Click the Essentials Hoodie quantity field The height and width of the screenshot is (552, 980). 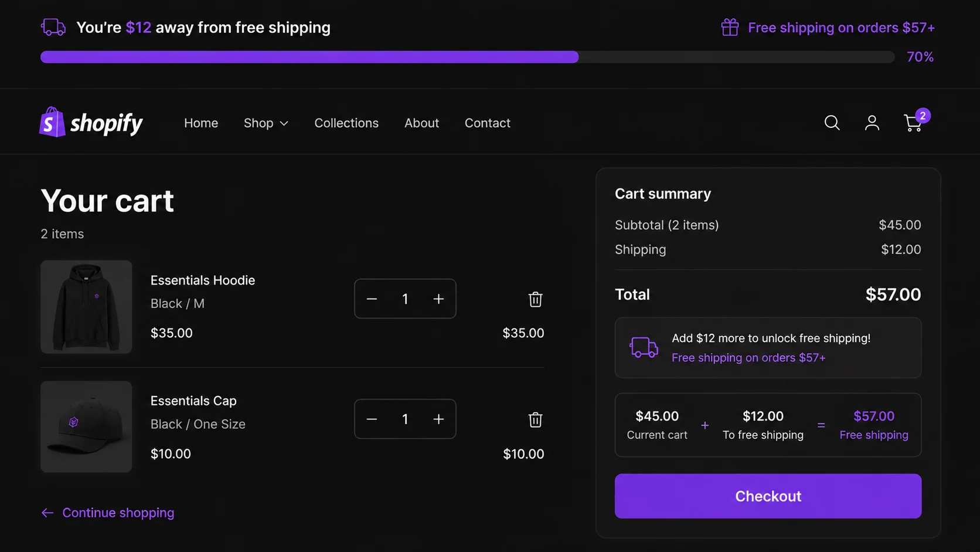(x=405, y=299)
